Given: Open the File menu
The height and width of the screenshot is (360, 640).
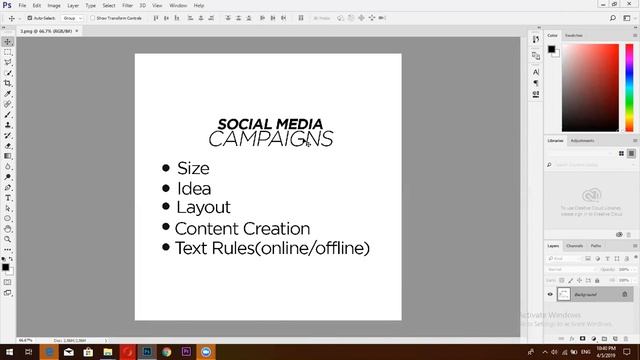Looking at the screenshot, I should click(x=22, y=6).
